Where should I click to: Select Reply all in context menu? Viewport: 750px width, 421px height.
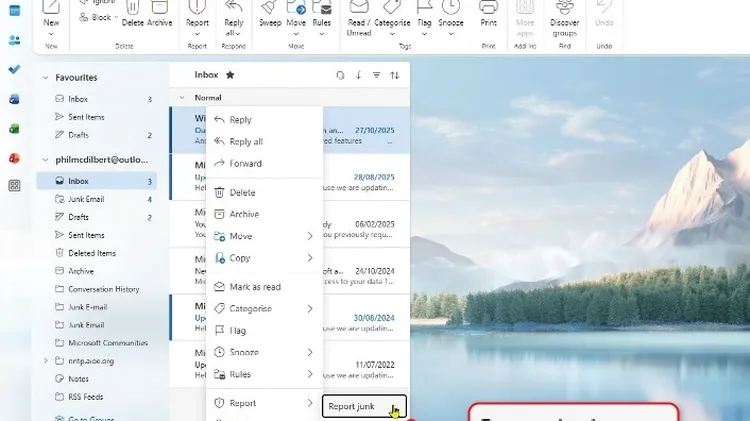click(246, 142)
